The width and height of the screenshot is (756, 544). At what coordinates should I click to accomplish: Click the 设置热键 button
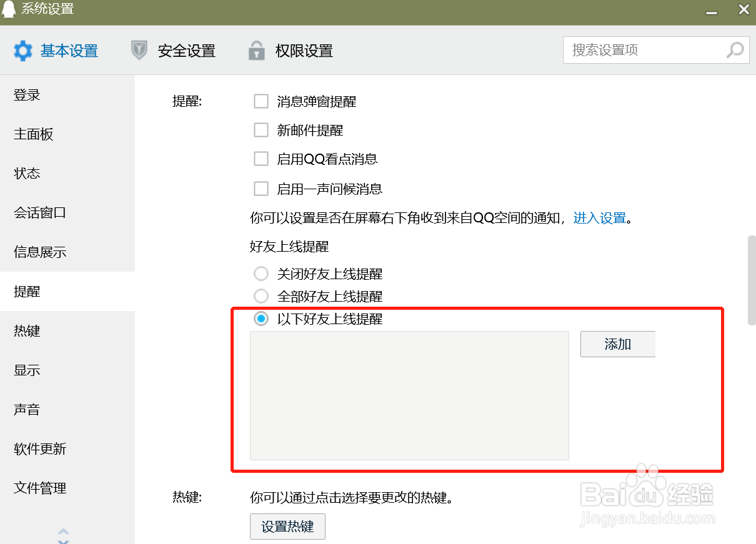287,527
